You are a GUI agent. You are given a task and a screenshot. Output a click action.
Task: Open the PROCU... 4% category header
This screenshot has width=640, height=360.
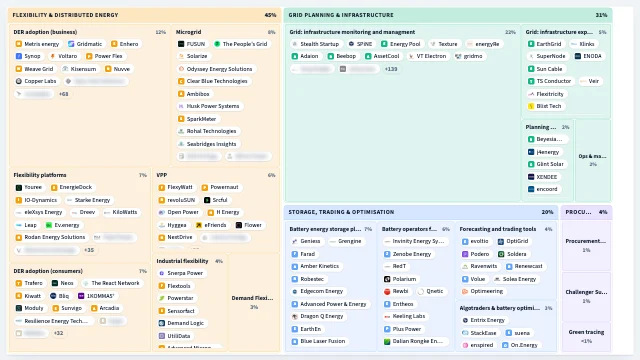pyautogui.click(x=586, y=212)
